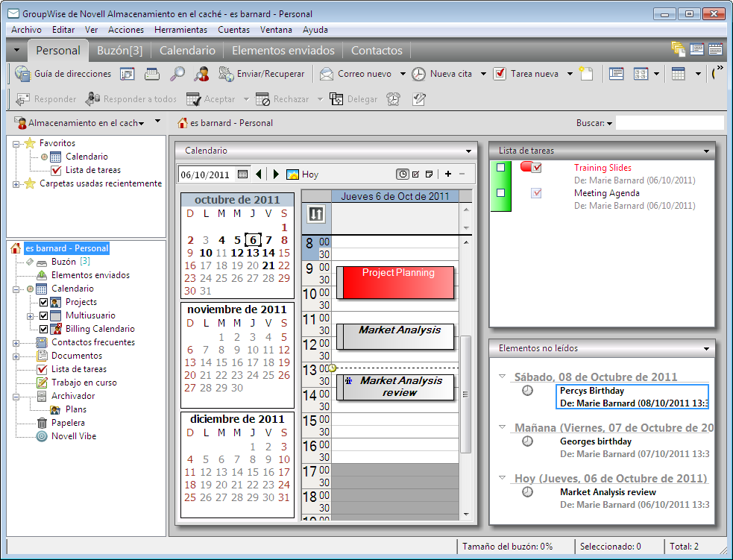Open Papelera trash folder
The height and width of the screenshot is (560, 733).
pyautogui.click(x=68, y=423)
